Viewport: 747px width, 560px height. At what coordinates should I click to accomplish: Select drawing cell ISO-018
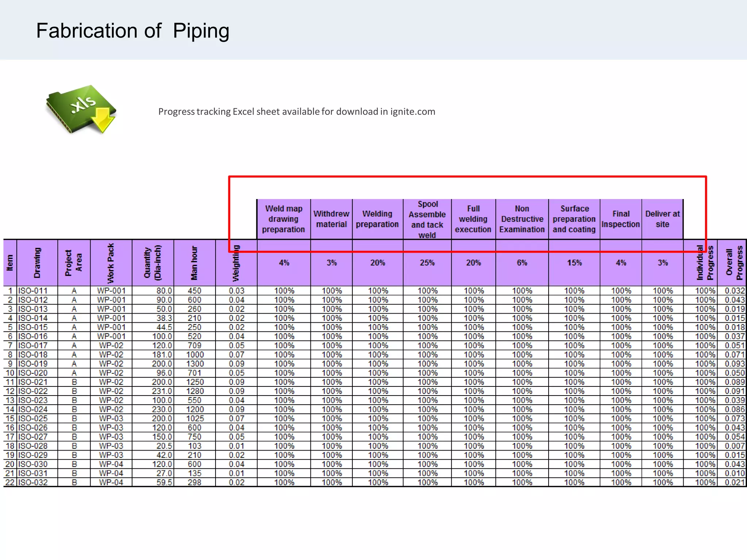pyautogui.click(x=37, y=355)
